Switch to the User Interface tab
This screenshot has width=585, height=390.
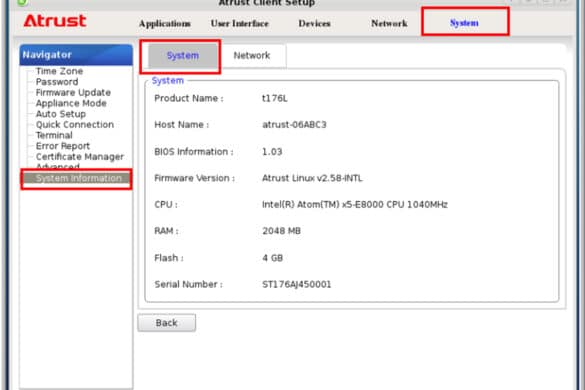pos(240,23)
